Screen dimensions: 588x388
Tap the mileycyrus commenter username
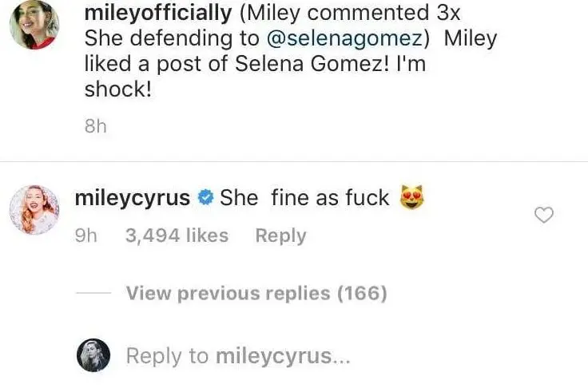pos(132,197)
